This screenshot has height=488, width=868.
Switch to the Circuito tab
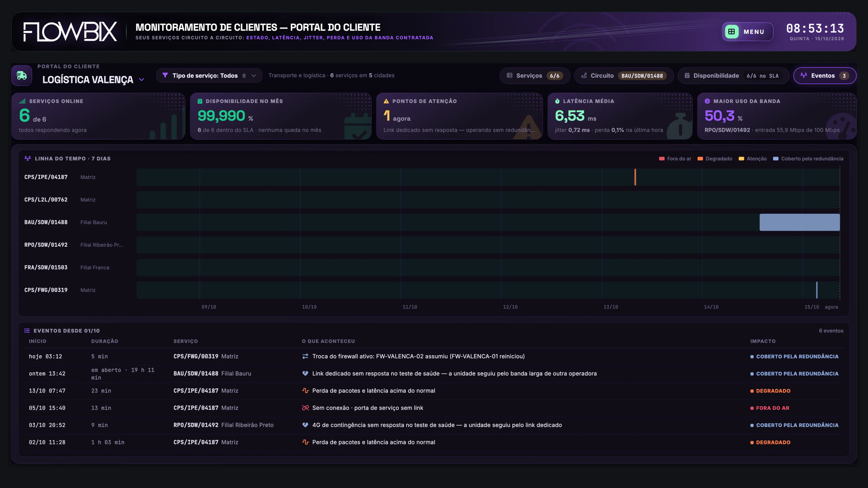tap(624, 76)
